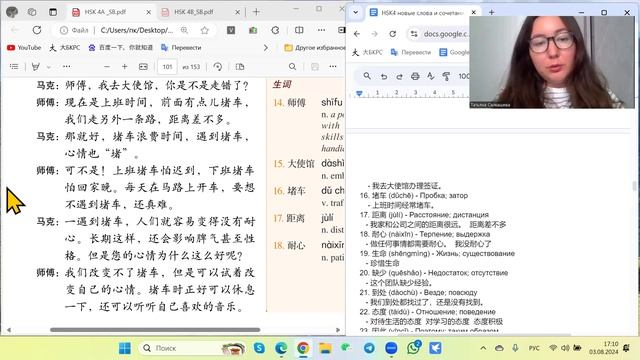Click ruler indent marker in Google Docs

click(359, 93)
